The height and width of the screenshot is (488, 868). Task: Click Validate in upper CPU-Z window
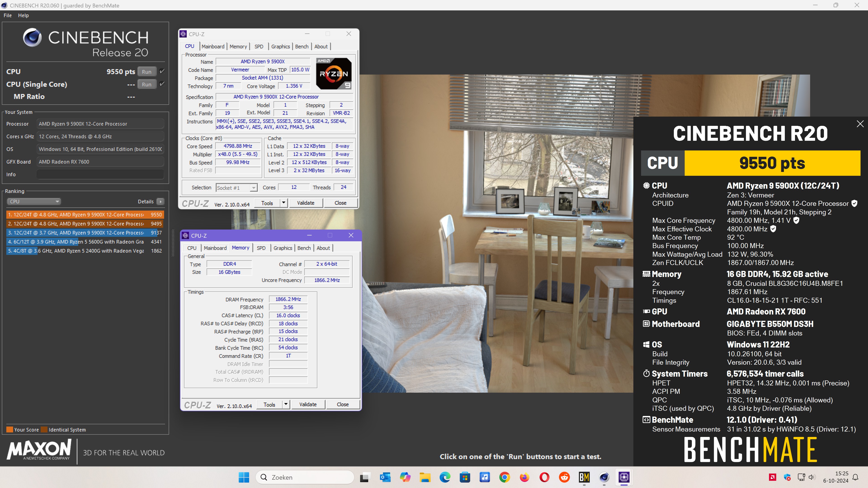point(306,203)
